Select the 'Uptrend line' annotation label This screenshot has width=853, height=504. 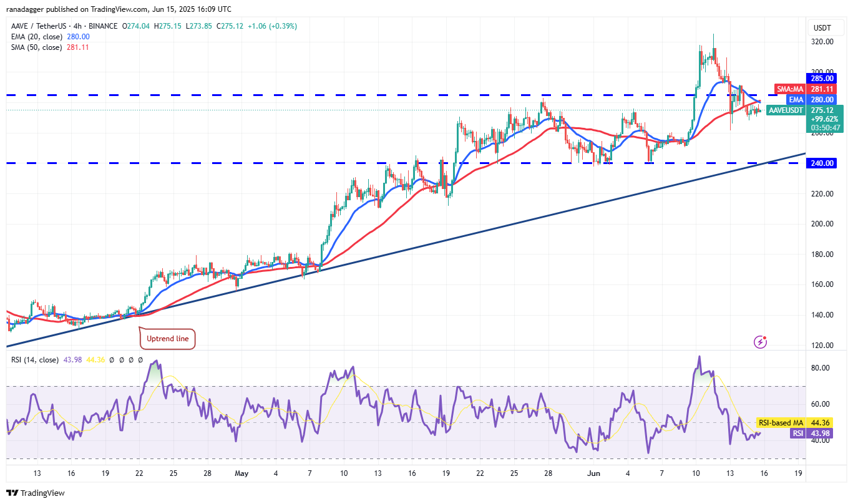167,339
